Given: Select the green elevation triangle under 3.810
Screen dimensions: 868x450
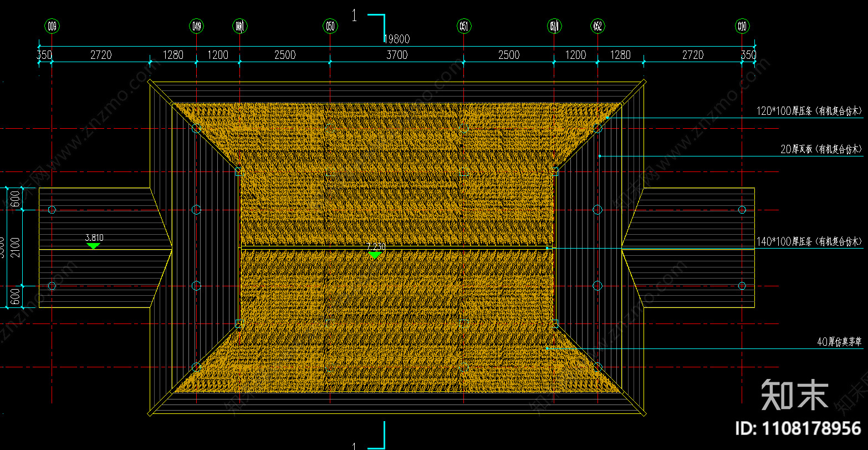Looking at the screenshot, I should click(93, 245).
